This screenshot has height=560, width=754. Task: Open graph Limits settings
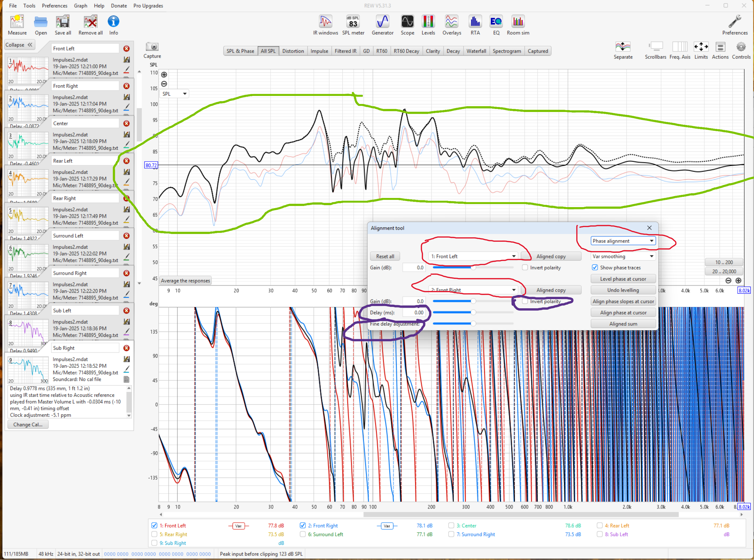(x=701, y=50)
